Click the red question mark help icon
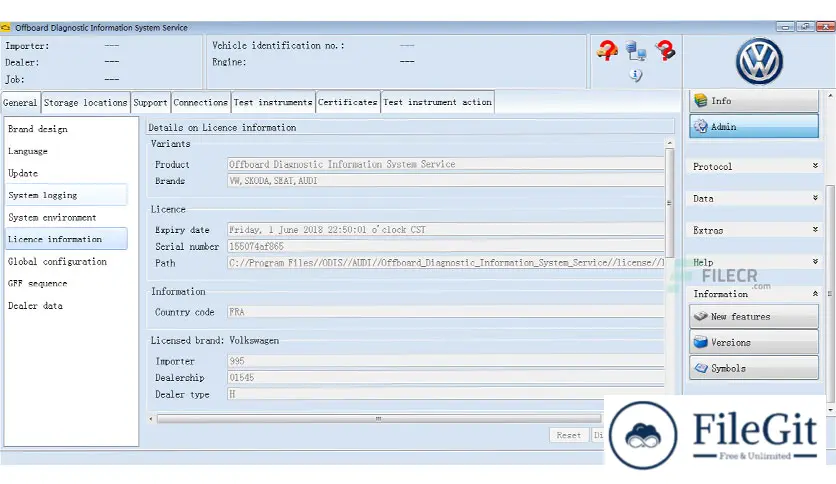This screenshot has height=484, width=836. 665,51
